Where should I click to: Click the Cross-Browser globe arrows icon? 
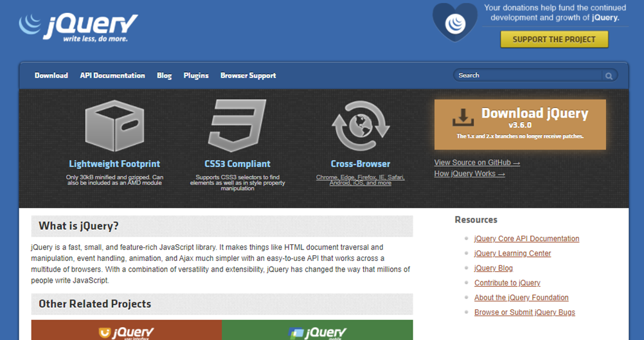tap(361, 126)
